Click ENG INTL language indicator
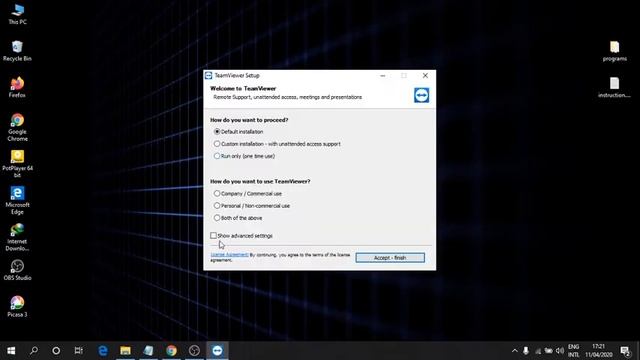Viewport: 640px width, 360px height. pyautogui.click(x=573, y=351)
